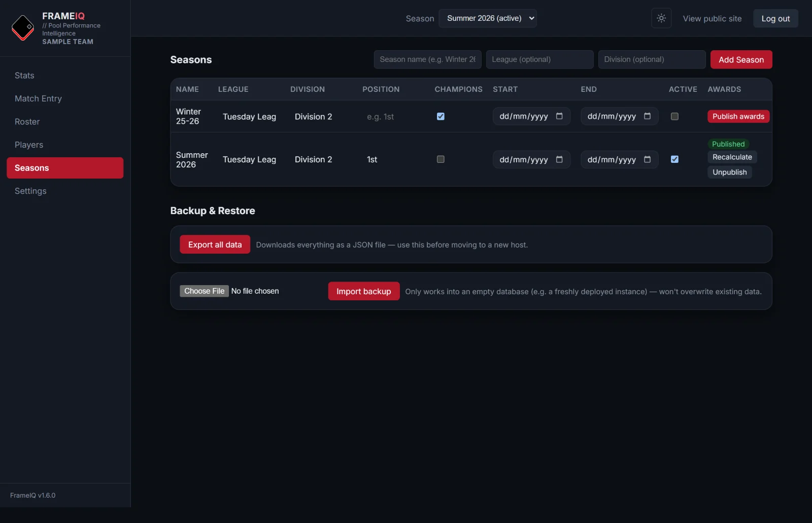Select the Seasons sidebar item

65,168
